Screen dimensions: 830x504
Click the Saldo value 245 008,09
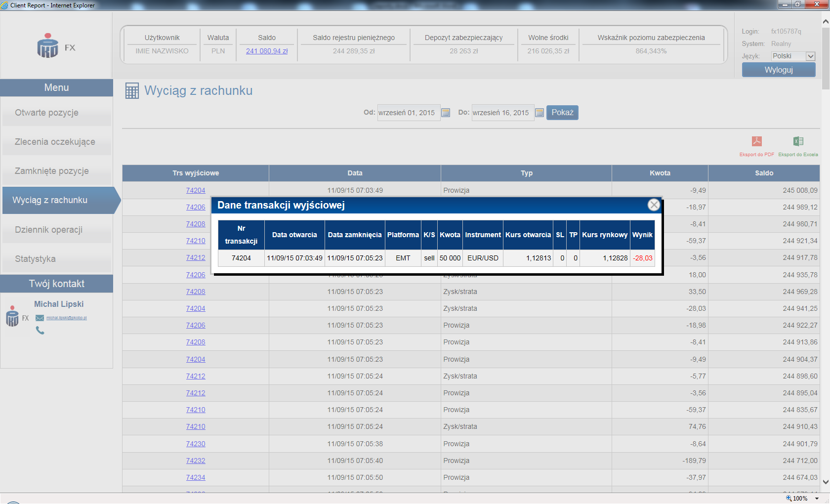[800, 190]
